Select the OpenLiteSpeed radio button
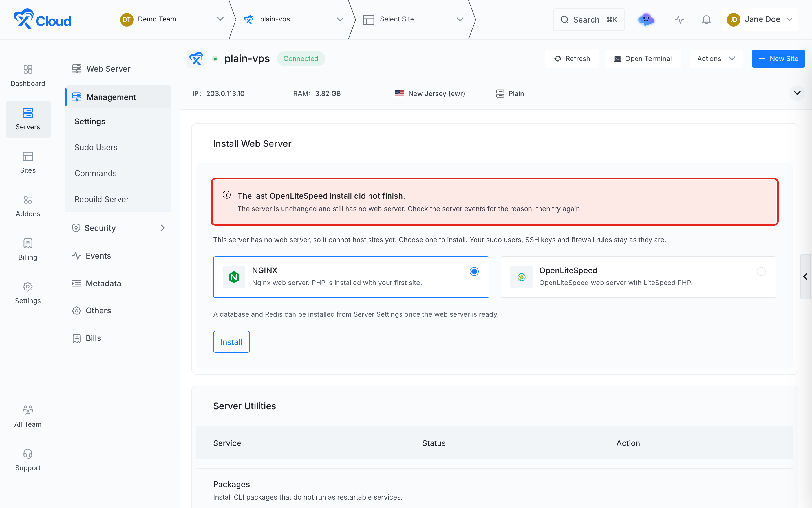812x508 pixels. [761, 271]
